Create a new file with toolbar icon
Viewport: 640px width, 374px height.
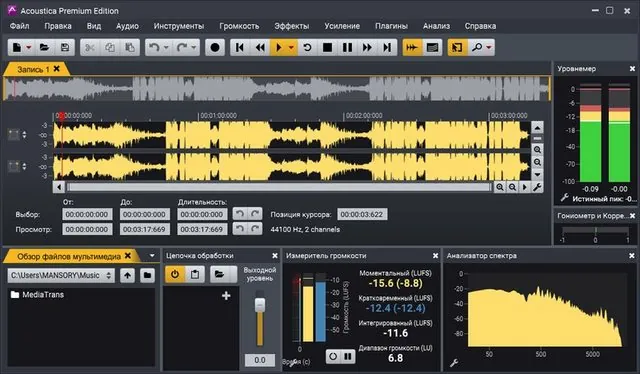(17, 47)
